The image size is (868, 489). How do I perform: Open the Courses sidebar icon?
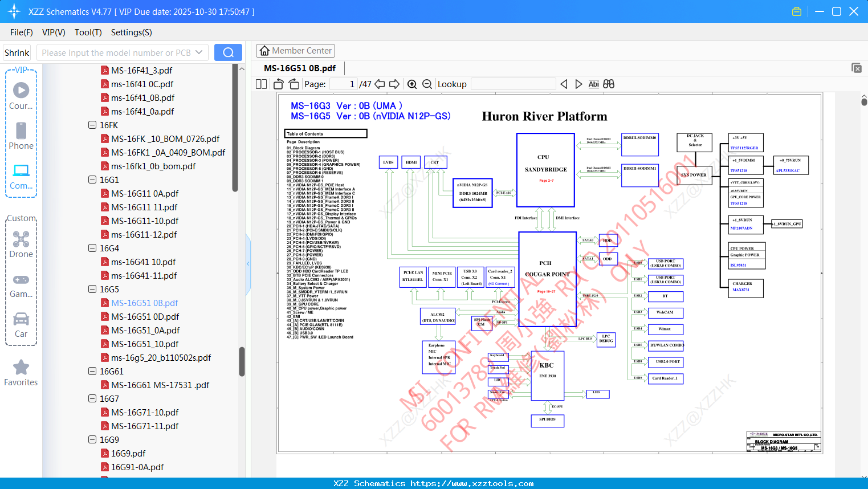pyautogui.click(x=21, y=90)
